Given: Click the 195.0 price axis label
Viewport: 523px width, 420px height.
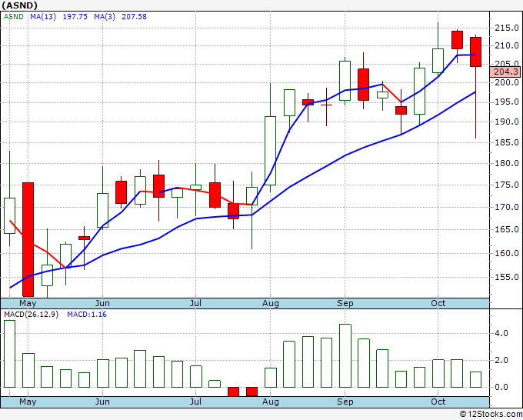Looking at the screenshot, I should tap(506, 102).
